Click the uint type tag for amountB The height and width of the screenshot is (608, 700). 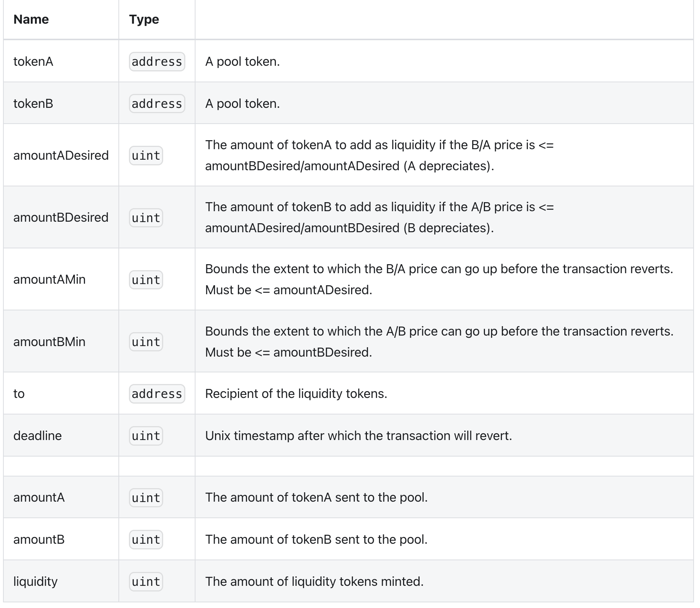[146, 540]
